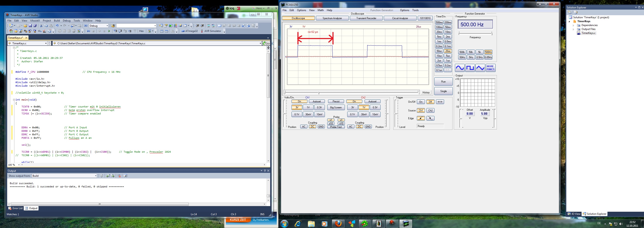Click the Frequency slider track

point(475,33)
